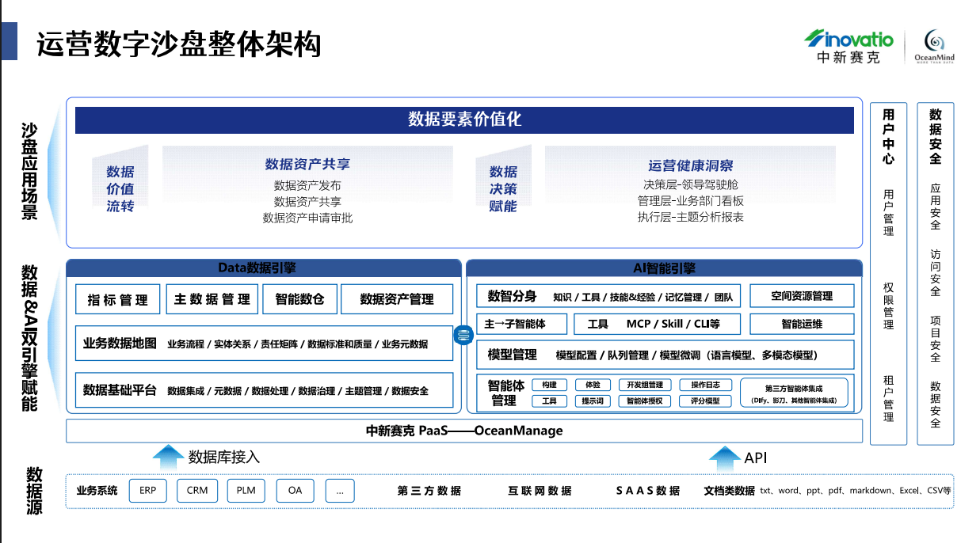
Task: Click the slide title 运营数字沙盘整体架构
Action: tap(179, 45)
